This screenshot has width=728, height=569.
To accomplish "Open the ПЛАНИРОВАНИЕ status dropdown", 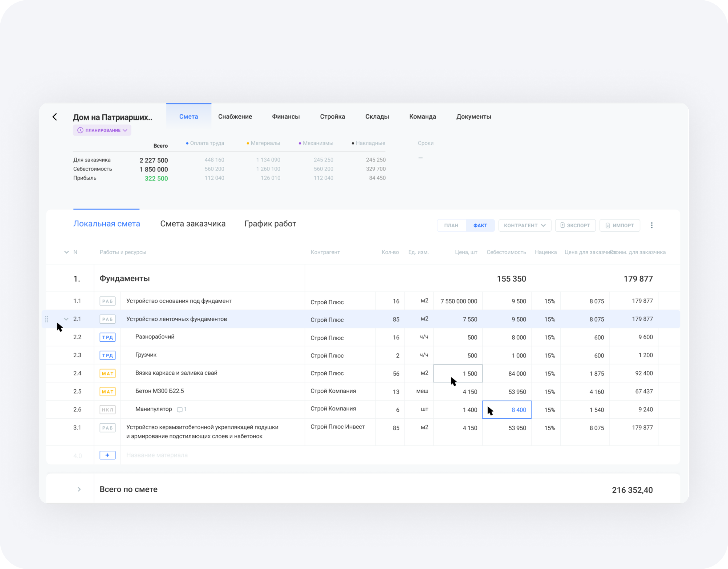I will (125, 130).
